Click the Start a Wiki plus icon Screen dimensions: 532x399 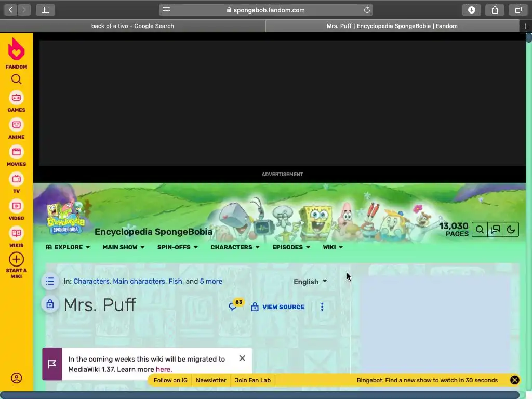click(x=16, y=260)
